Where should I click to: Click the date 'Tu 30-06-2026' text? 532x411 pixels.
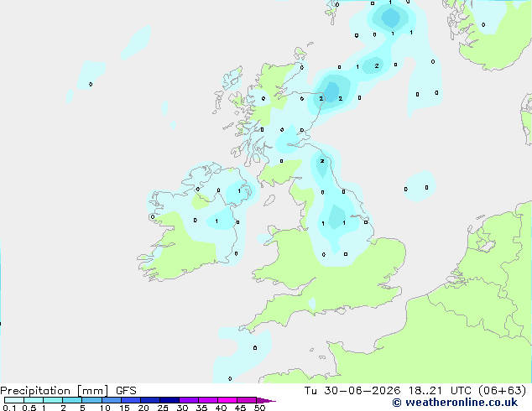pos(352,391)
